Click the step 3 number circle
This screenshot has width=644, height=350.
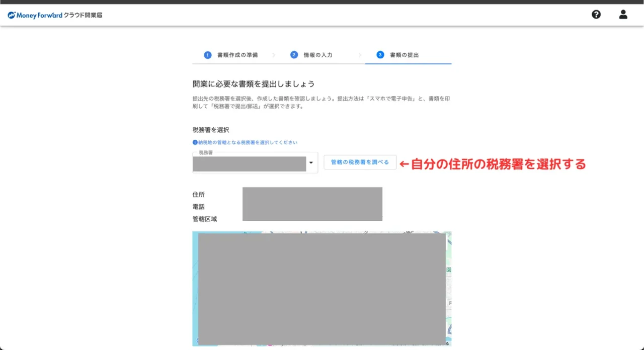coord(380,55)
